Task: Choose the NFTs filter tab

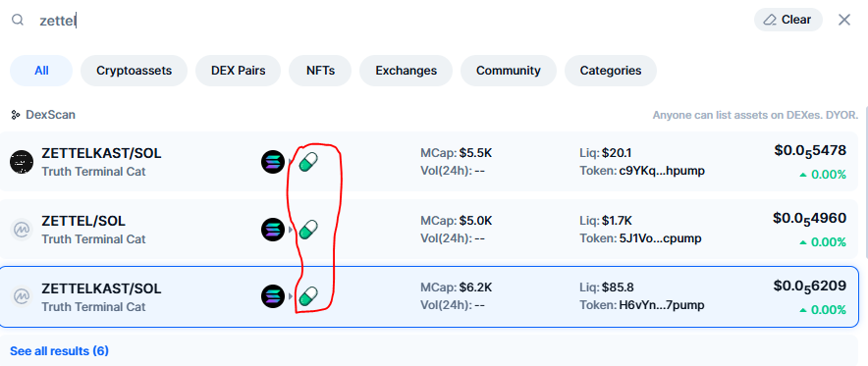Action: (x=320, y=71)
